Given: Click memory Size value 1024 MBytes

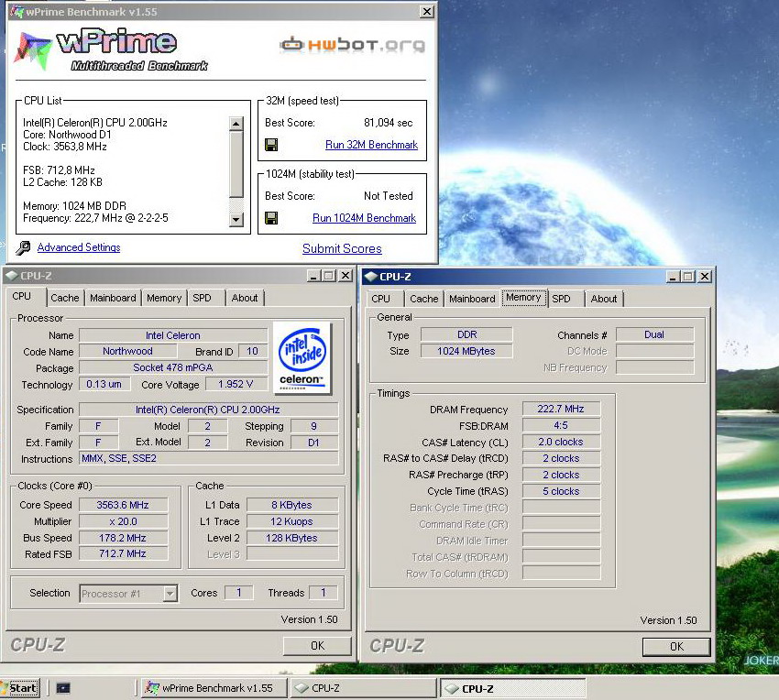Looking at the screenshot, I should (x=466, y=351).
